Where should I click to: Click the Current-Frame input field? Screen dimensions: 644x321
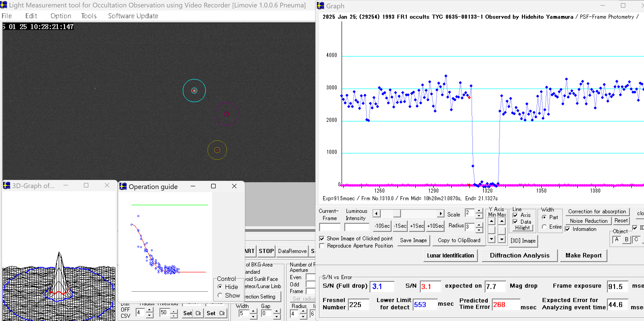330,227
